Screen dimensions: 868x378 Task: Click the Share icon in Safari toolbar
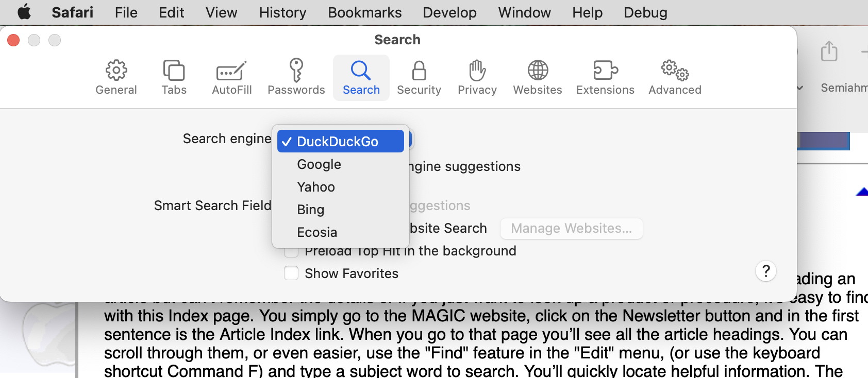point(829,51)
